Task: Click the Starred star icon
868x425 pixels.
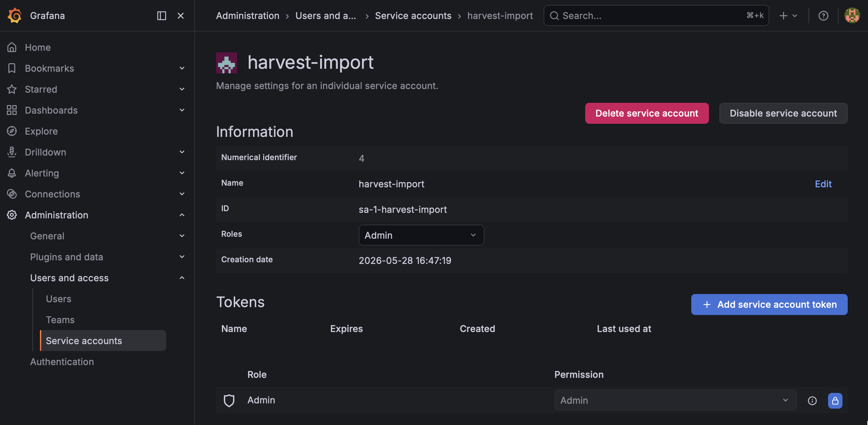Action: point(12,89)
